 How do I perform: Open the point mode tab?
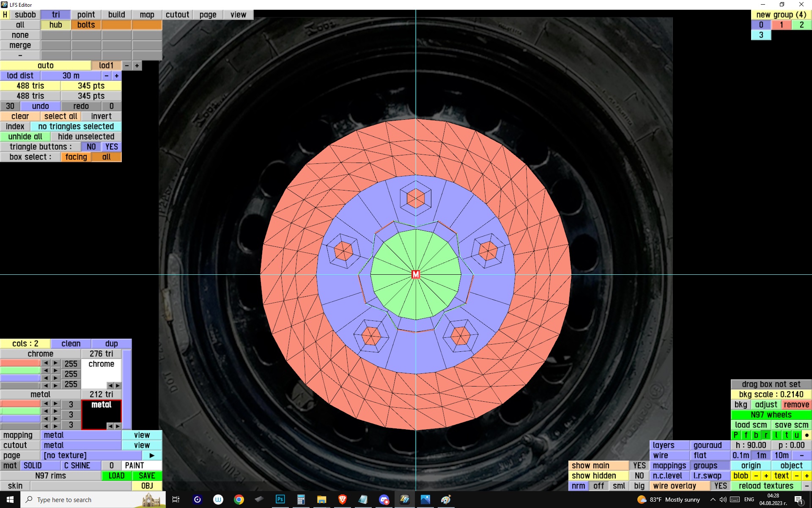(x=86, y=14)
